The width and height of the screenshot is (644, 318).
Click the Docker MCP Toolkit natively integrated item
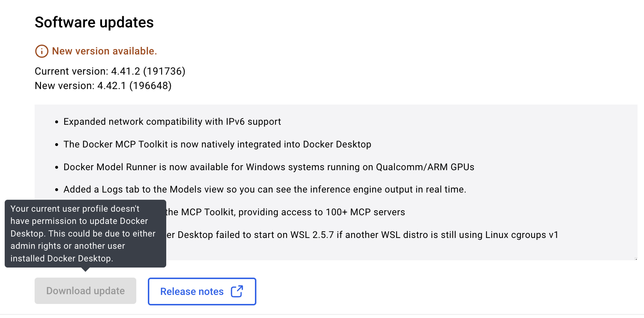(217, 145)
